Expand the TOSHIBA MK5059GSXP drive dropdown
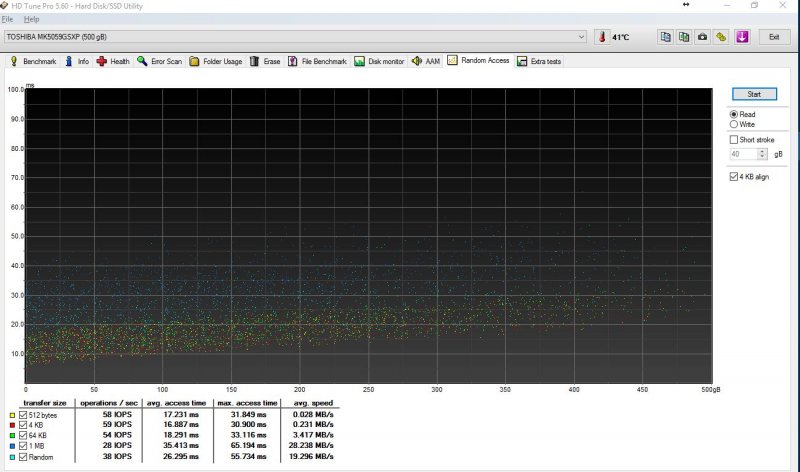Image resolution: width=800 pixels, height=472 pixels. point(582,37)
